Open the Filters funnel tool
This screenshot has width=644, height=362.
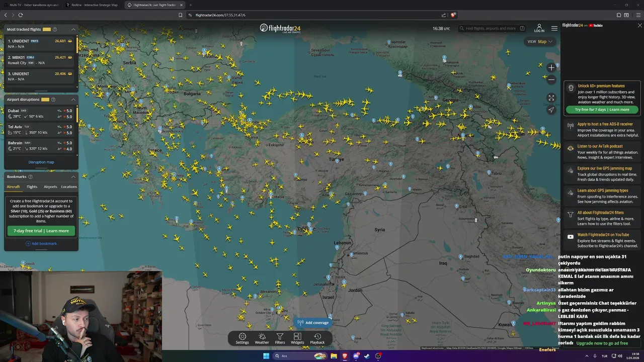pyautogui.click(x=280, y=338)
